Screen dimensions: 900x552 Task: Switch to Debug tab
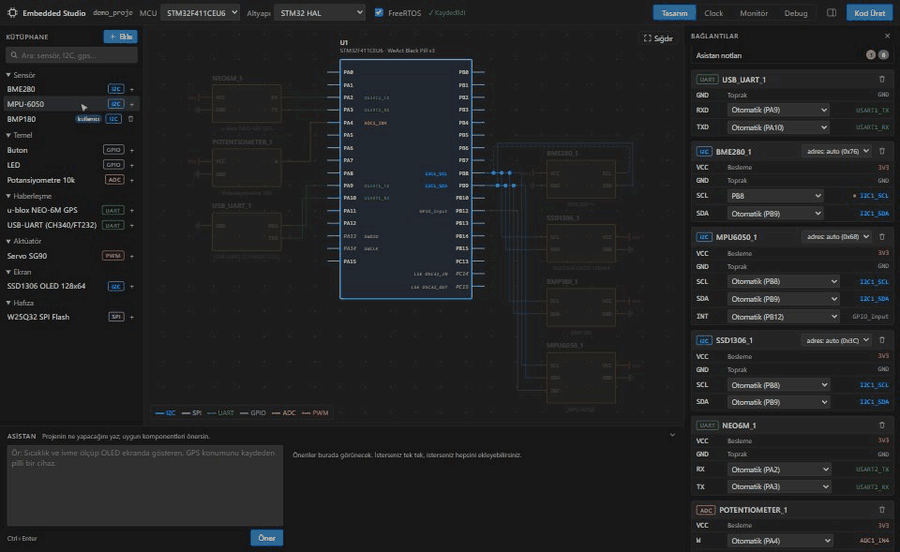[x=796, y=13]
